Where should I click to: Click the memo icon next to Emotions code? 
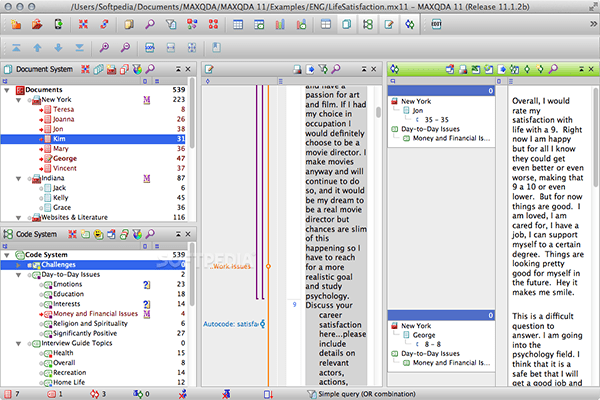147,284
